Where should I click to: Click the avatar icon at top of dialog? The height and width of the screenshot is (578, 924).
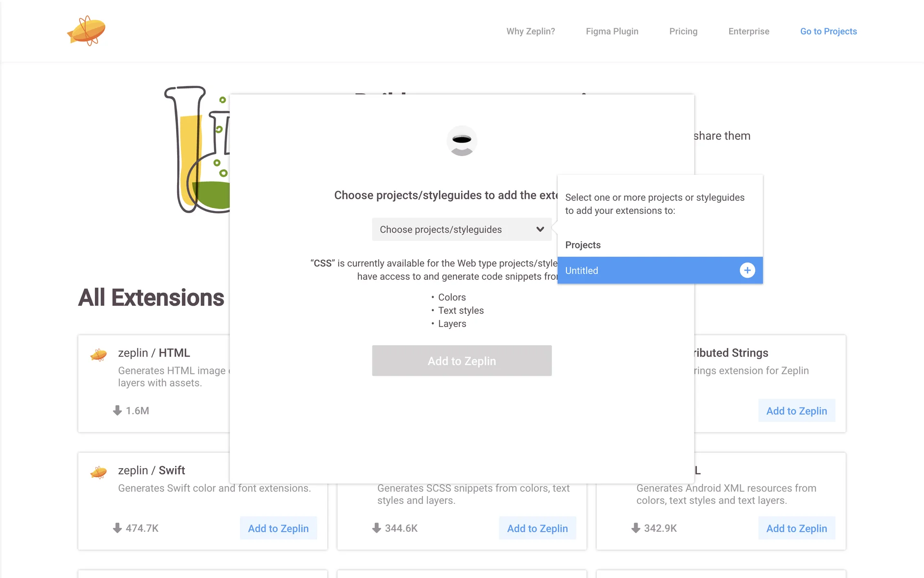(x=462, y=141)
